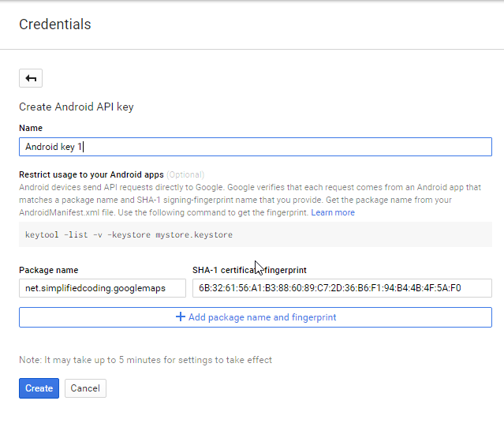504x427 pixels.
Task: Click the SHA-1 certificate fingerprint label
Action: pos(249,270)
